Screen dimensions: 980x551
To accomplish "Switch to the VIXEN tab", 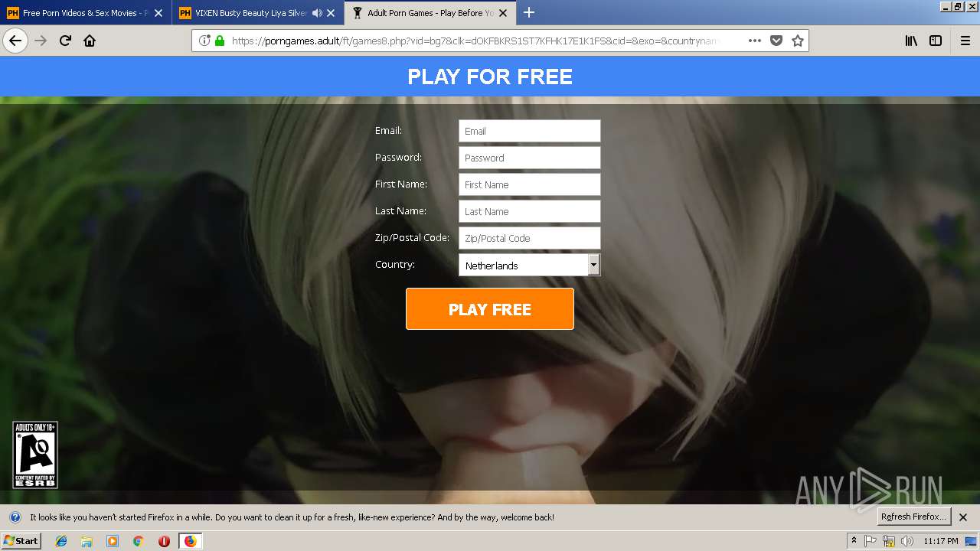I will click(x=258, y=13).
